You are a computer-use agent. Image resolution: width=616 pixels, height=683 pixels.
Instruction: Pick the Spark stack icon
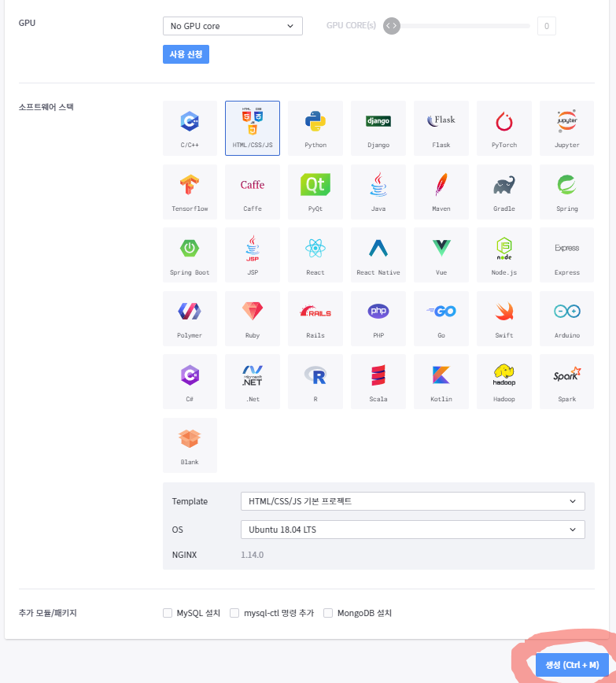coord(566,382)
